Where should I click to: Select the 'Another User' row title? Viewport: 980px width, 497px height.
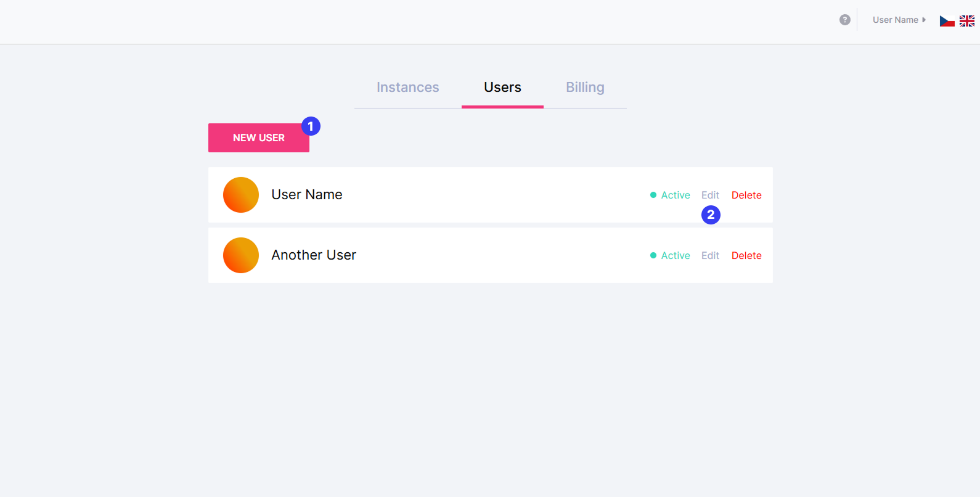tap(314, 255)
